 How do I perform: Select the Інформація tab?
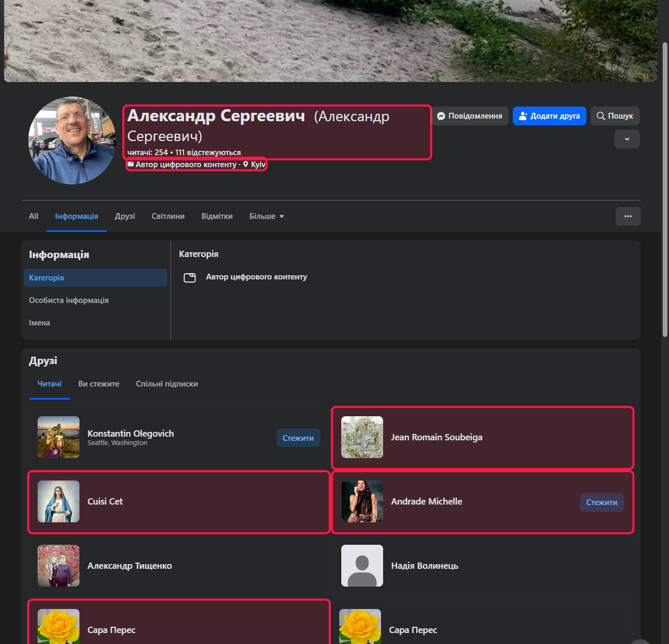(76, 216)
